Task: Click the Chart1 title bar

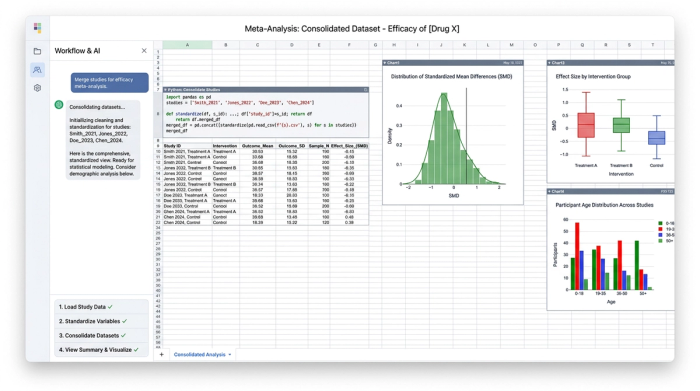Action: (x=453, y=63)
